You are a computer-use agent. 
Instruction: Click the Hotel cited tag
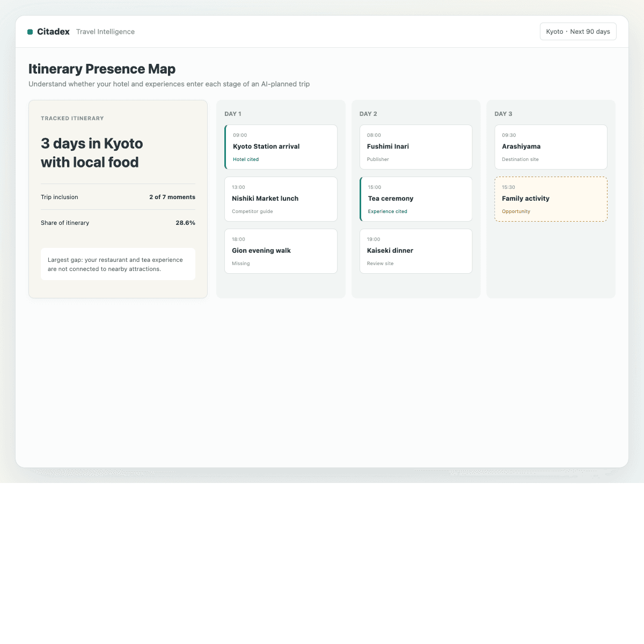246,159
